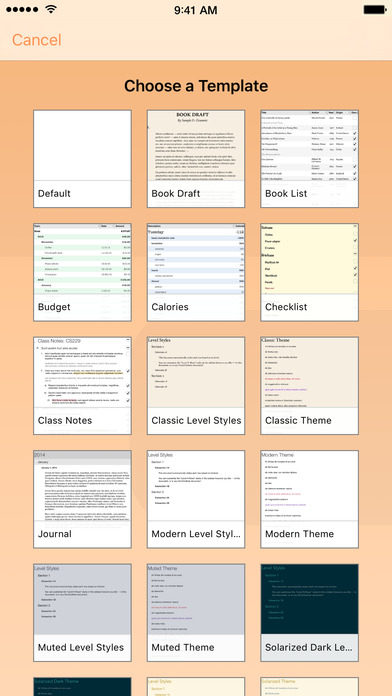Choose the Checklist template
The width and height of the screenshot is (392, 696).
309,272
